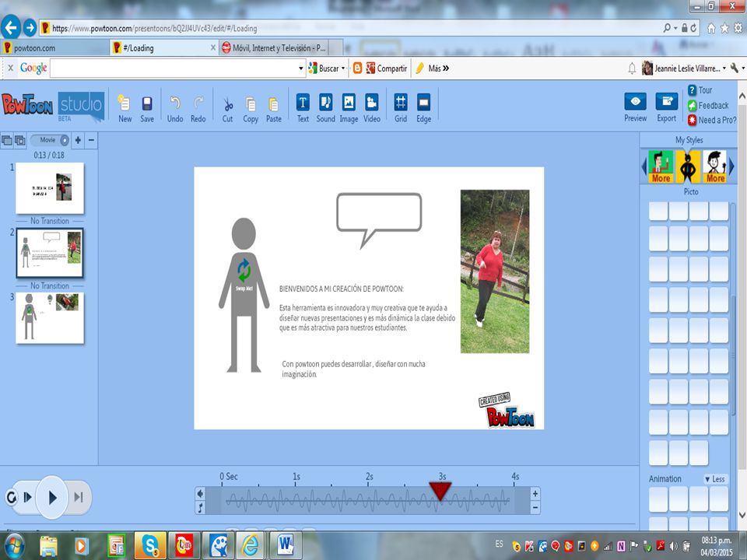Close the #/Loading browser tab
747x560 pixels.
(x=213, y=47)
